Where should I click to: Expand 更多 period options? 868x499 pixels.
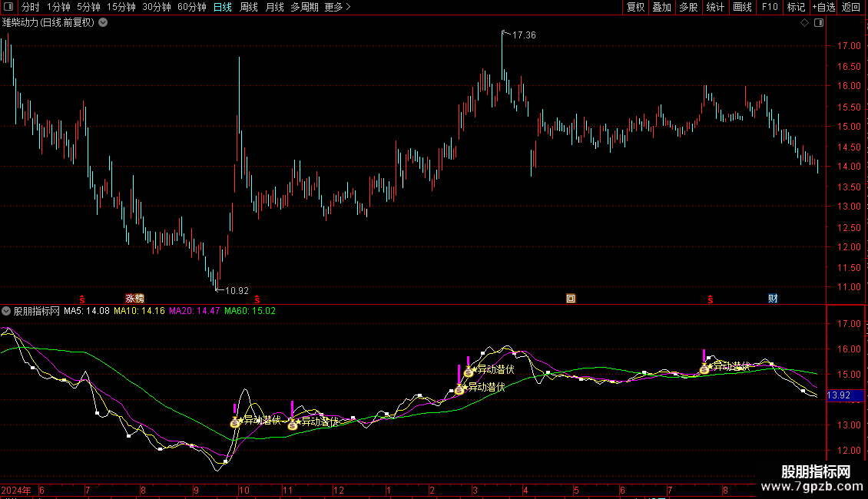[x=337, y=7]
